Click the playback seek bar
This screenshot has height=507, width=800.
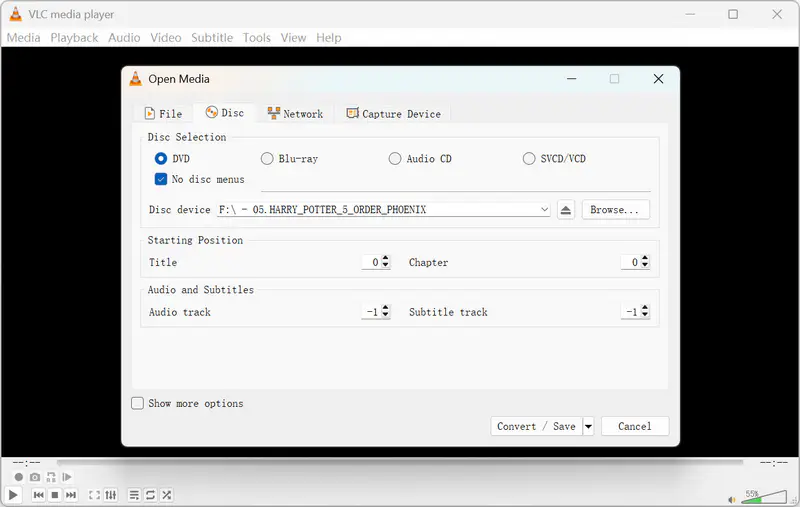[x=400, y=463]
